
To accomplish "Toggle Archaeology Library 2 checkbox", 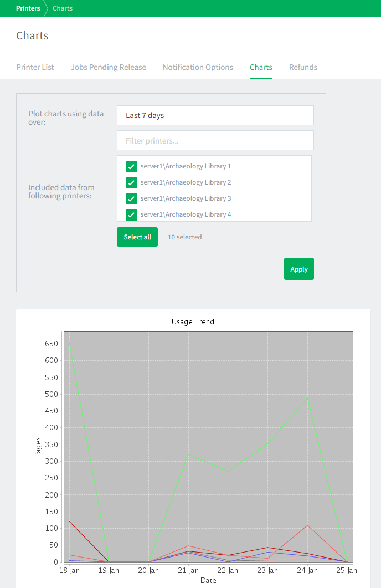I will click(x=131, y=183).
